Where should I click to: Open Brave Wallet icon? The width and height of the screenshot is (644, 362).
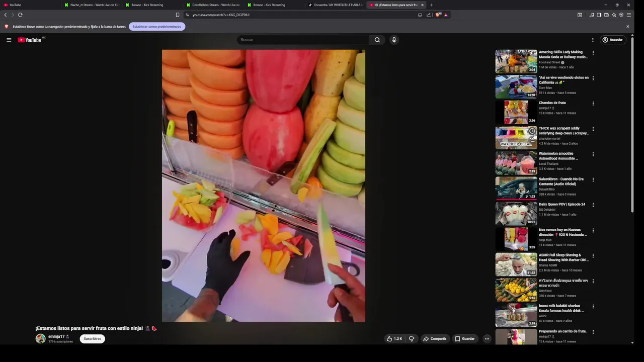[606, 15]
